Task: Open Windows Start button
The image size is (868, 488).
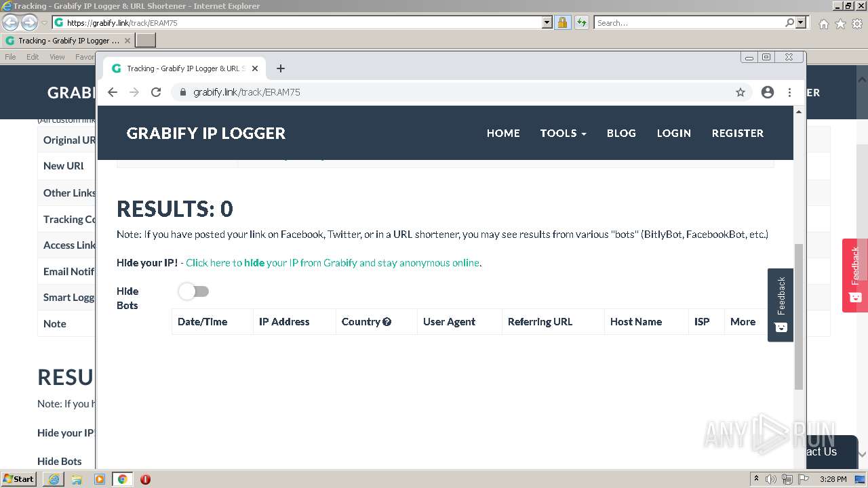Action: 19,479
